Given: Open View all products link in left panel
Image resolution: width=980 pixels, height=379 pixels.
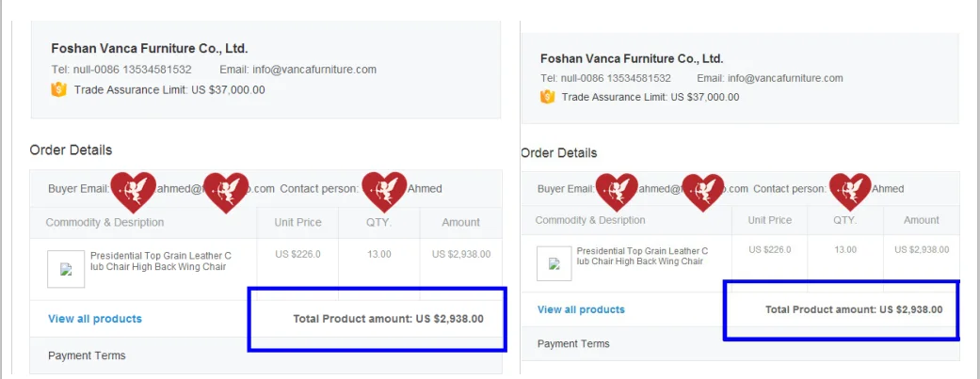Looking at the screenshot, I should (x=95, y=319).
